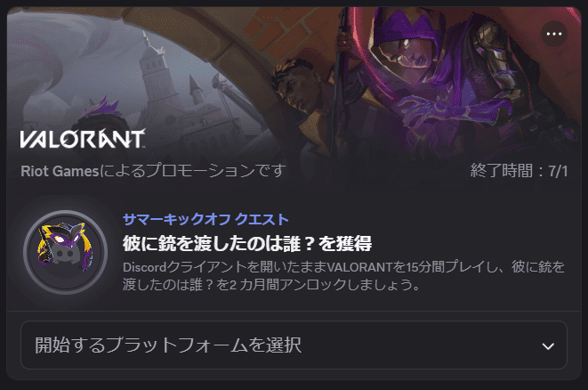Viewport: 588px width, 390px height.
Task: Open the three-dot more options menu
Action: click(x=554, y=34)
